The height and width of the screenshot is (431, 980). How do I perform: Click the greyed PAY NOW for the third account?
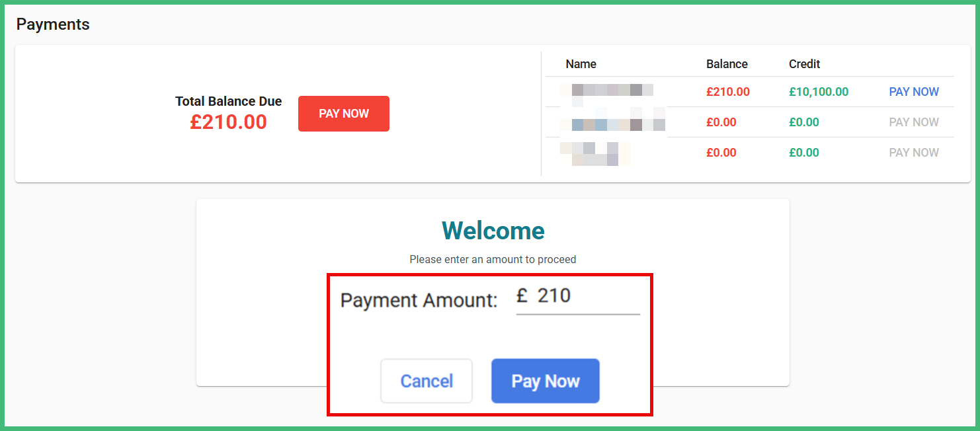tap(914, 152)
